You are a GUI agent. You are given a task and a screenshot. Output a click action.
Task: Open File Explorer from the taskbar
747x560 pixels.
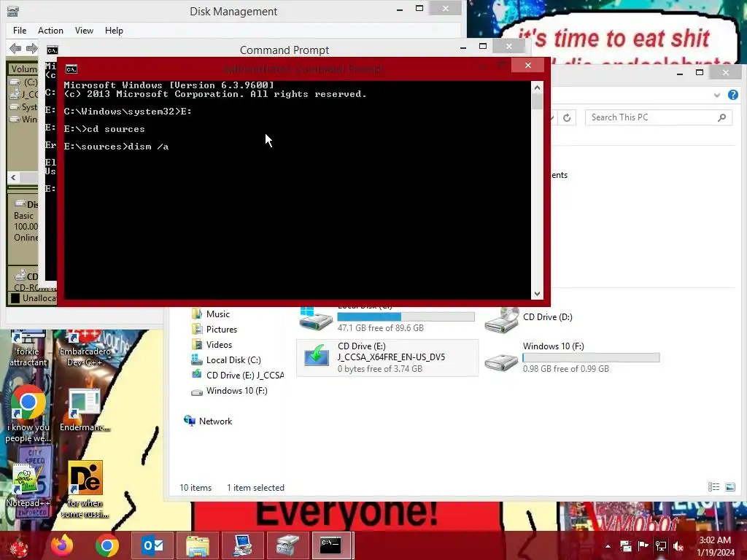point(197,545)
